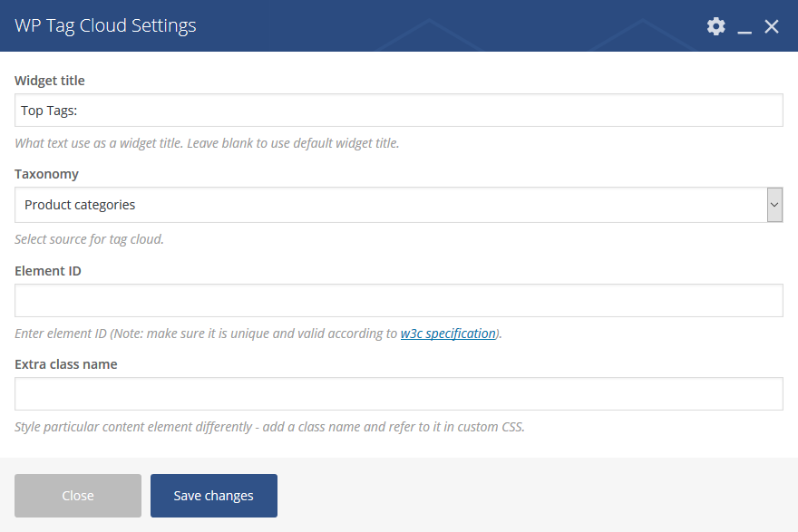
Task: Open the gear settings icon in header
Action: click(x=715, y=26)
